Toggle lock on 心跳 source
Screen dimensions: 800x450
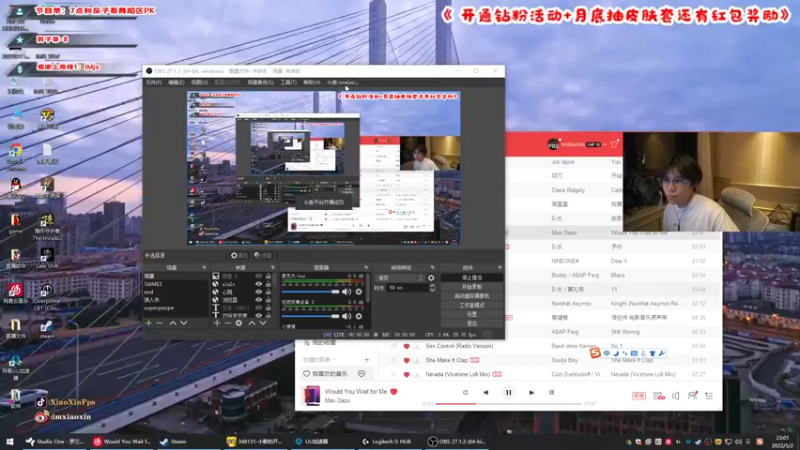pos(268,292)
